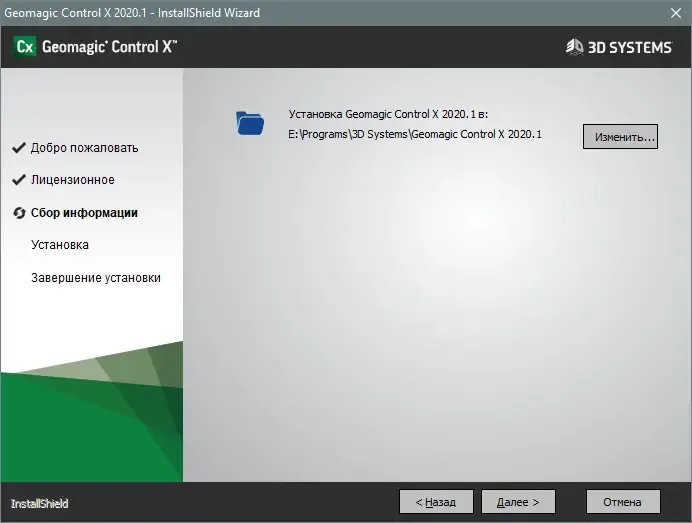Screen dimensions: 692x523
Task: Click the refresh icon beside Сбор информации
Action: pyautogui.click(x=19, y=213)
